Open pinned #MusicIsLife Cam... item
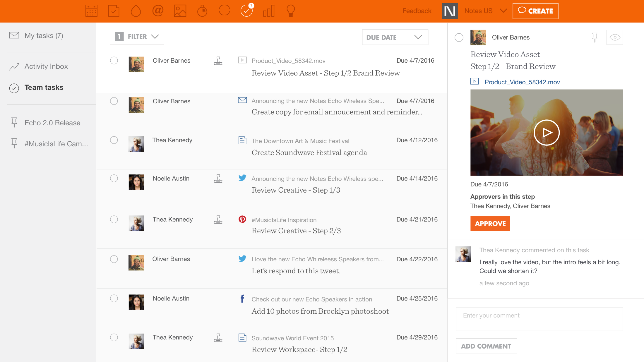 click(x=56, y=144)
